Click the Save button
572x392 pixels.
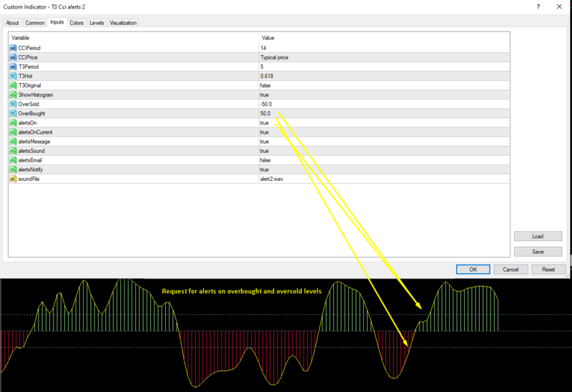pyautogui.click(x=538, y=252)
